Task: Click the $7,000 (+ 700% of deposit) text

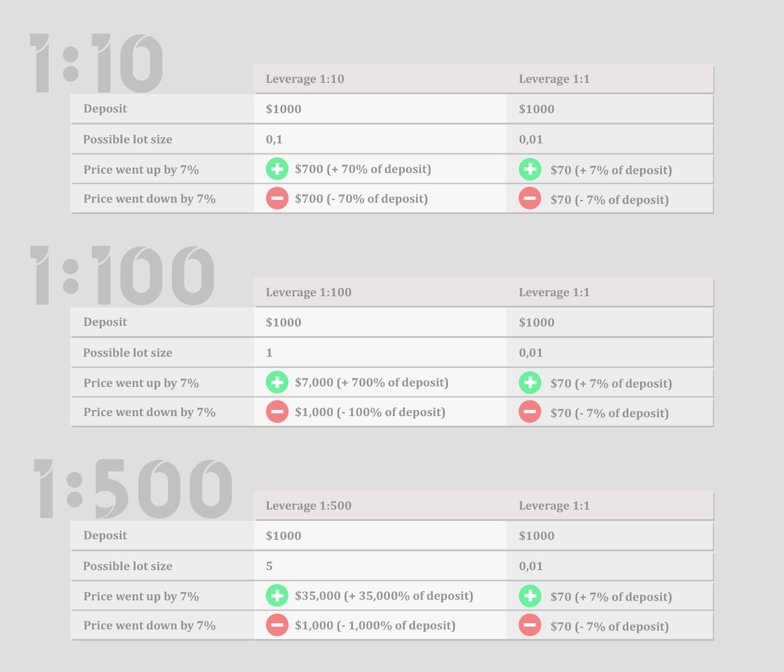Action: pyautogui.click(x=371, y=382)
